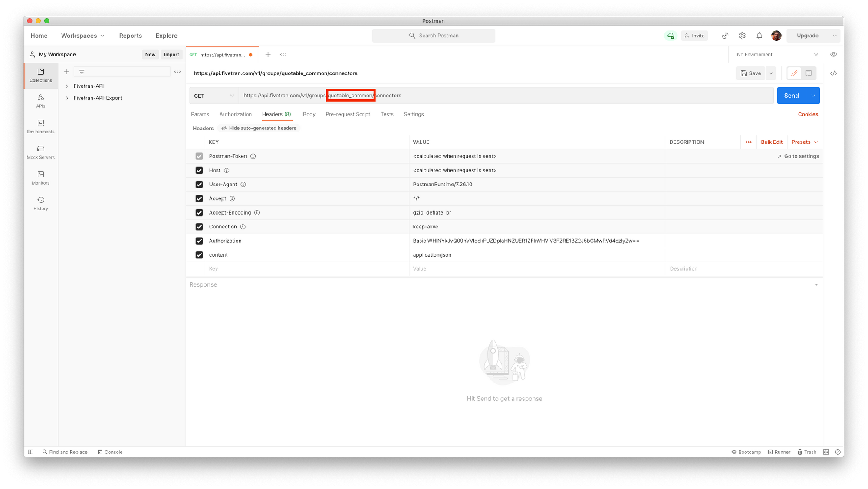
Task: Uncheck the content header checkbox
Action: coord(199,255)
